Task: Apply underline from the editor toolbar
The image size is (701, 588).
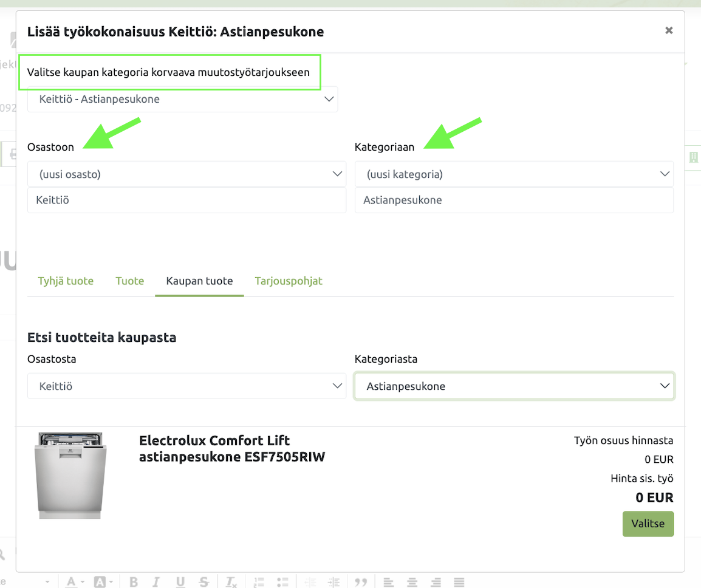Action: point(180,582)
